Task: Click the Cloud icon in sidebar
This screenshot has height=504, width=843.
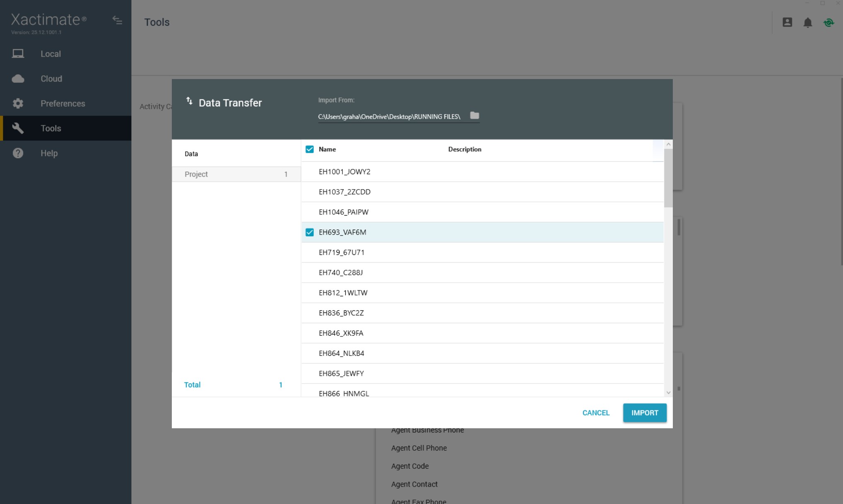Action: pyautogui.click(x=18, y=79)
